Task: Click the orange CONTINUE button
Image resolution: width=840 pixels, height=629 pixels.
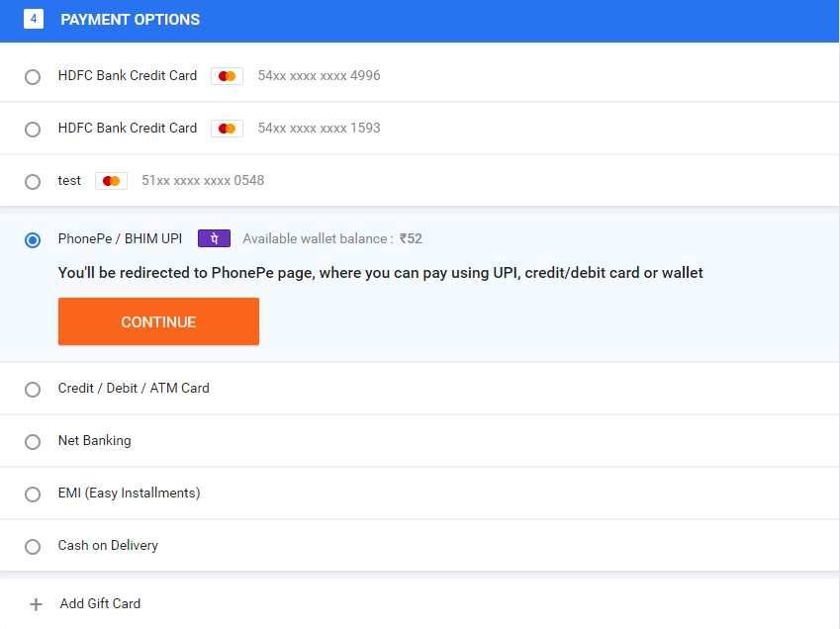Action: click(158, 321)
